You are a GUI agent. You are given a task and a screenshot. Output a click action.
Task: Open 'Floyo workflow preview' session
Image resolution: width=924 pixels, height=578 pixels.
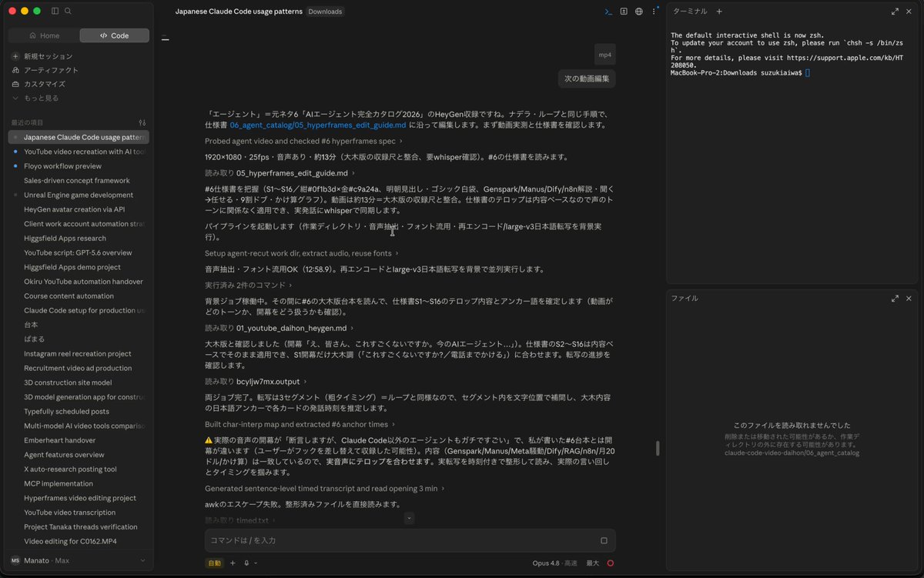tap(79, 166)
